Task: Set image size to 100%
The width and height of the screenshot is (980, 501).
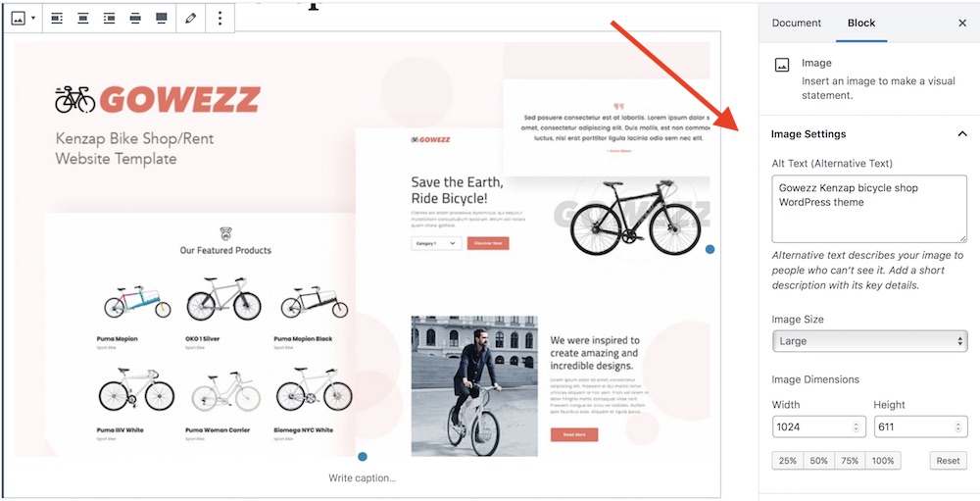Action: tap(883, 461)
